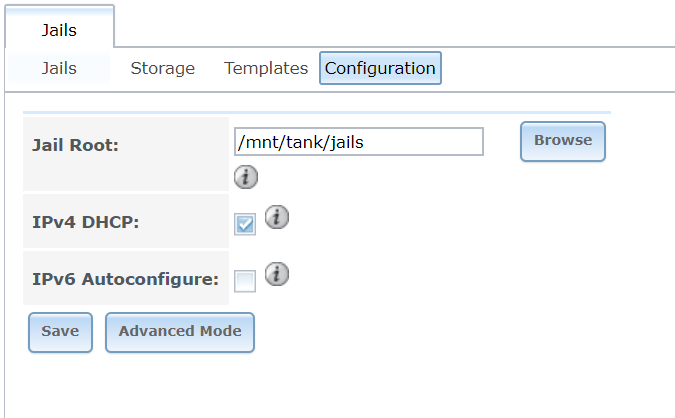Click the "IPv4 DHCP:" label text
Viewport: 675px width, 418px height.
tap(86, 222)
